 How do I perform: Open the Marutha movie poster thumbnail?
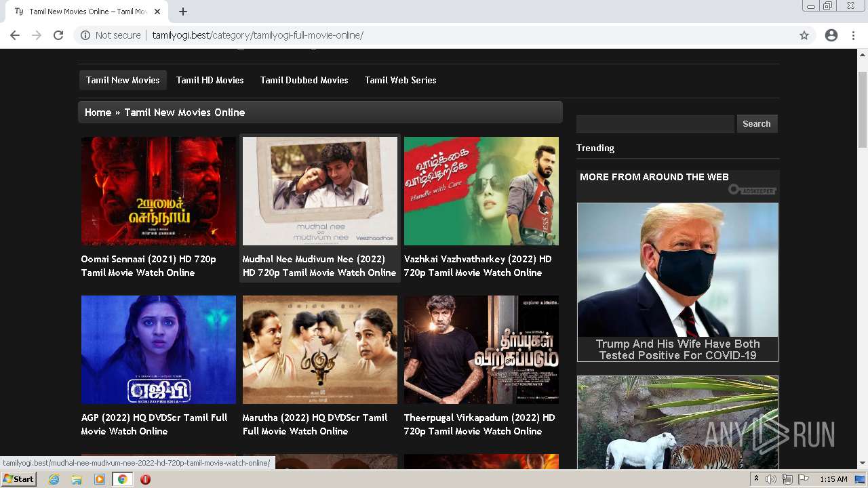(320, 350)
